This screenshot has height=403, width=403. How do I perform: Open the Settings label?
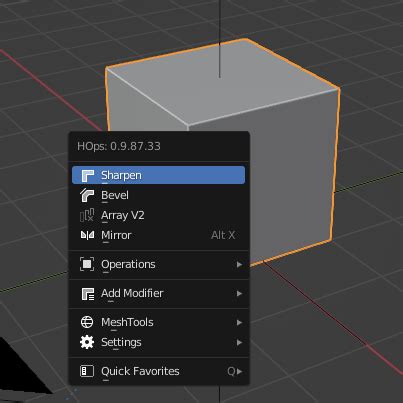(121, 343)
